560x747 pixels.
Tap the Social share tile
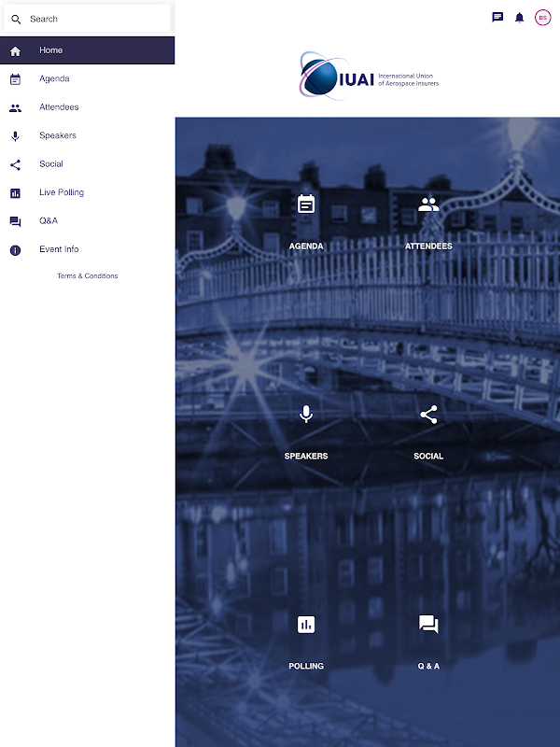click(428, 431)
